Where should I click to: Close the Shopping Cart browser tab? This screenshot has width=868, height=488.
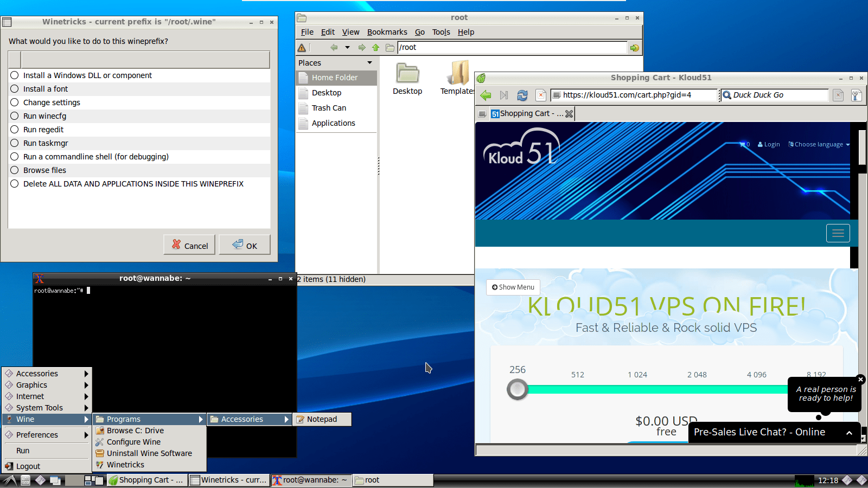pyautogui.click(x=569, y=114)
